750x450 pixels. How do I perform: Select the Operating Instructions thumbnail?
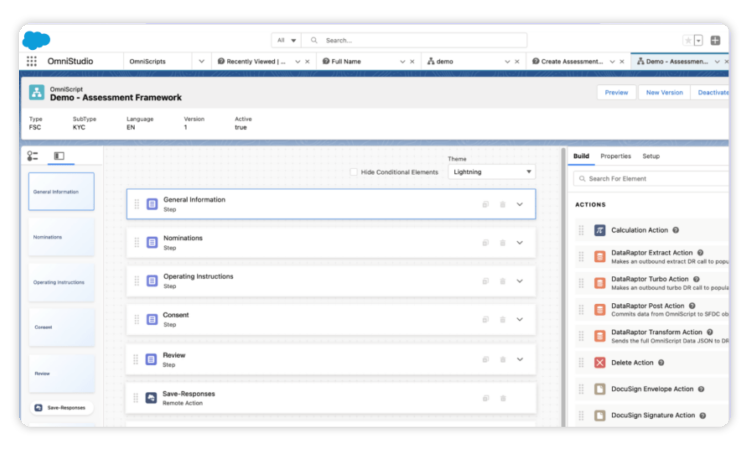pos(61,282)
